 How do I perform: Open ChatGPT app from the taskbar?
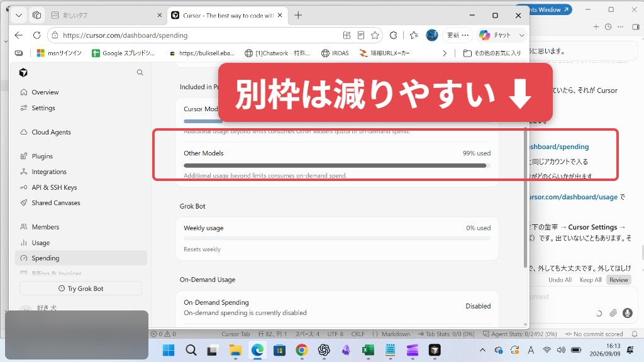tap(324, 350)
